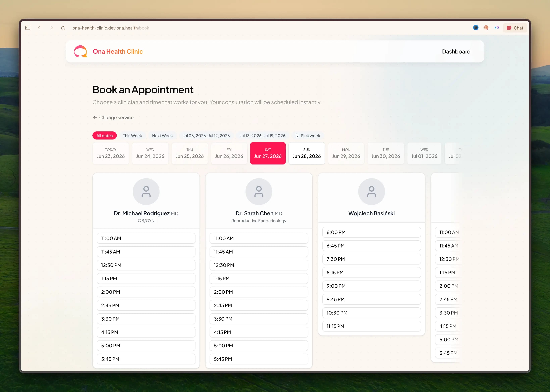Book 6:00 PM with Wojciech Basiński

click(371, 232)
